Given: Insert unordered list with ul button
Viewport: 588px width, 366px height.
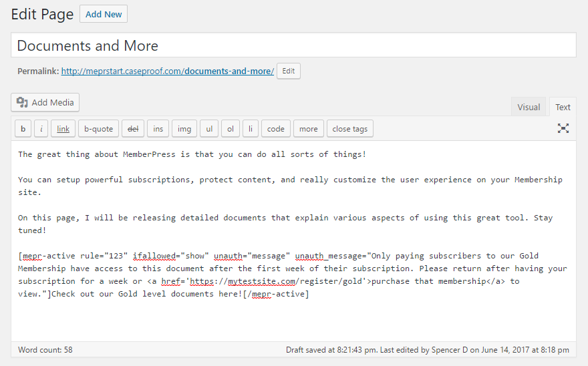Looking at the screenshot, I should 209,129.
